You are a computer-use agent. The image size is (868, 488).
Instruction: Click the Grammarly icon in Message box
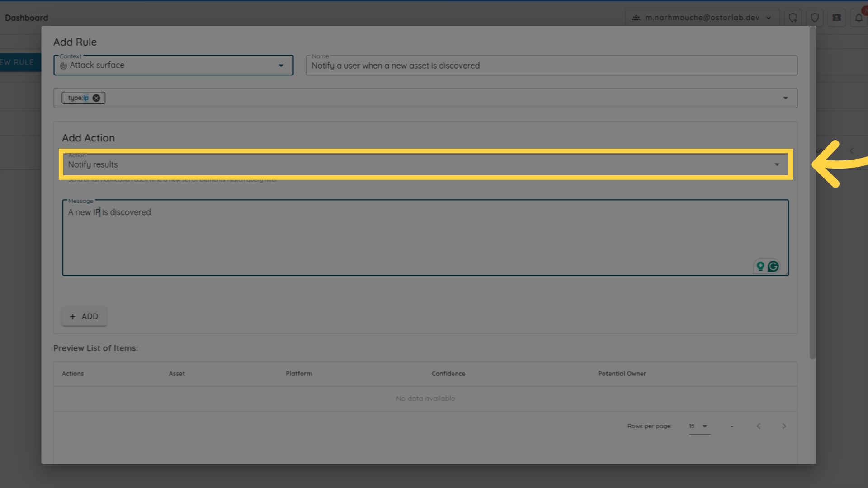(x=774, y=267)
